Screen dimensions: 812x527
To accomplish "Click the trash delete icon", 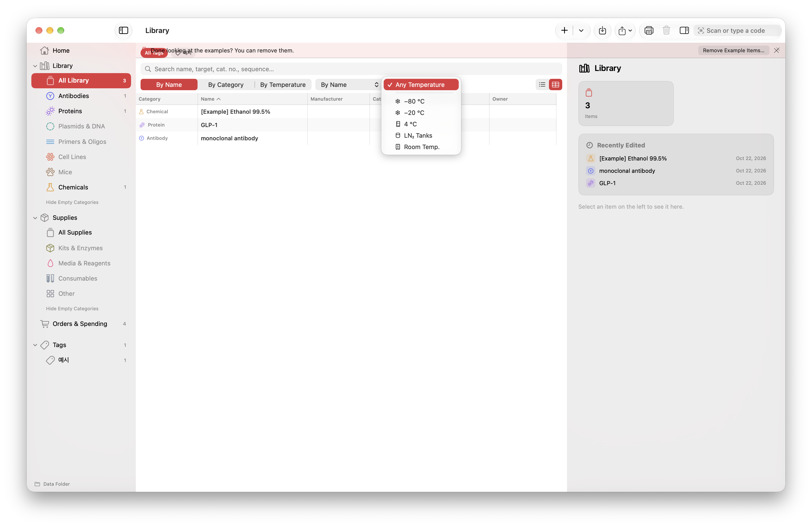I will (x=666, y=30).
